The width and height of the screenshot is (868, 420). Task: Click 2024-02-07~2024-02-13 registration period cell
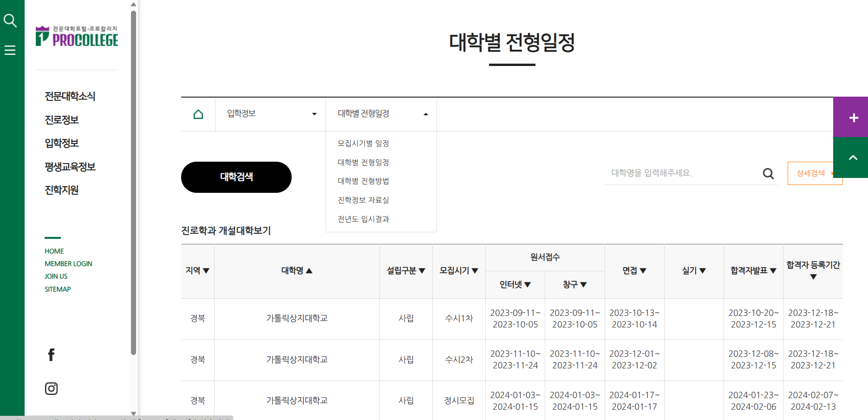click(x=813, y=400)
